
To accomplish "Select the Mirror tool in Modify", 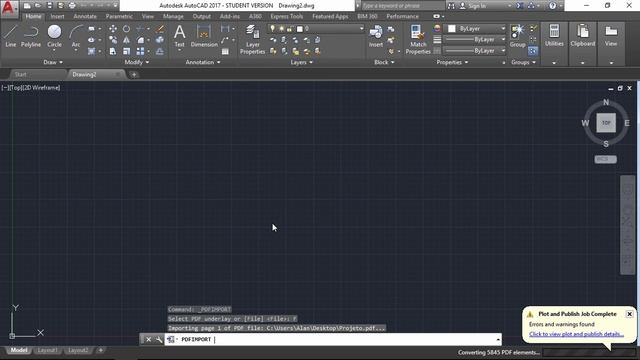I will [x=127, y=40].
